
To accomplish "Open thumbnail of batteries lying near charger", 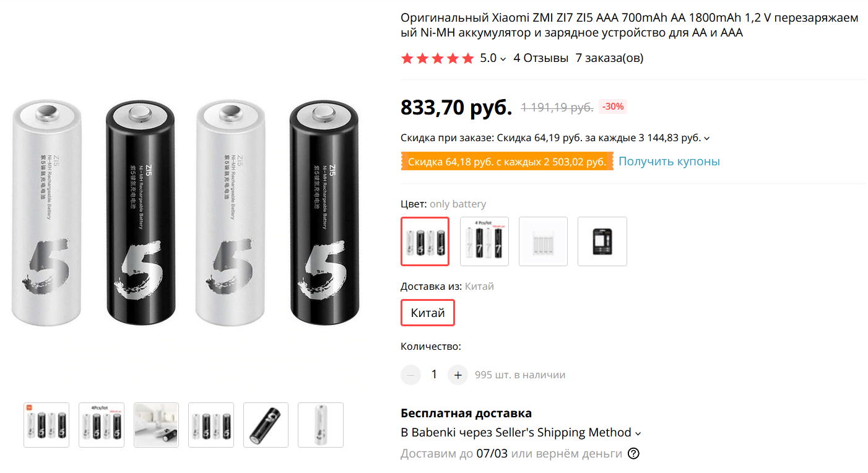I will point(156,425).
